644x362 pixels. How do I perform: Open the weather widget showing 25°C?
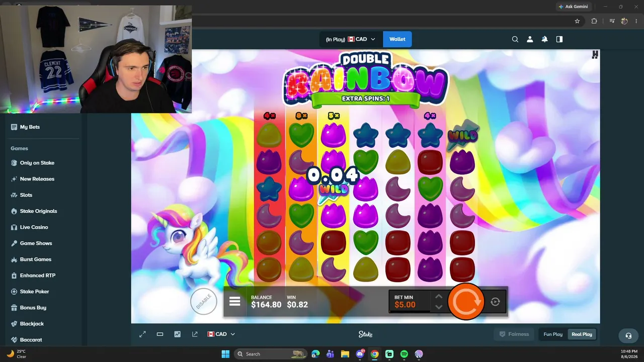pos(17,354)
